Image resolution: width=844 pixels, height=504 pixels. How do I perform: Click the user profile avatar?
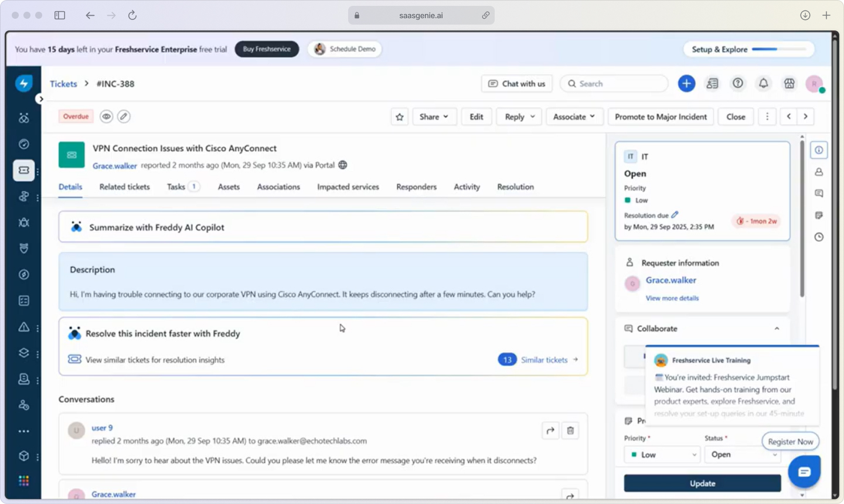click(814, 84)
